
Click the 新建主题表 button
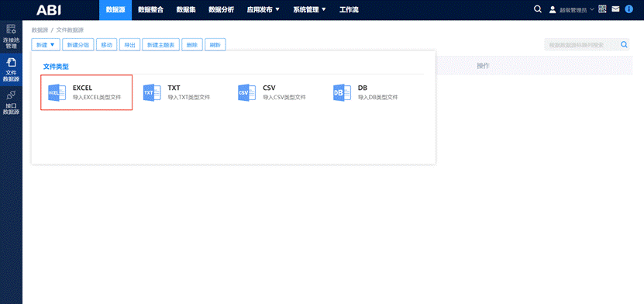(x=161, y=45)
